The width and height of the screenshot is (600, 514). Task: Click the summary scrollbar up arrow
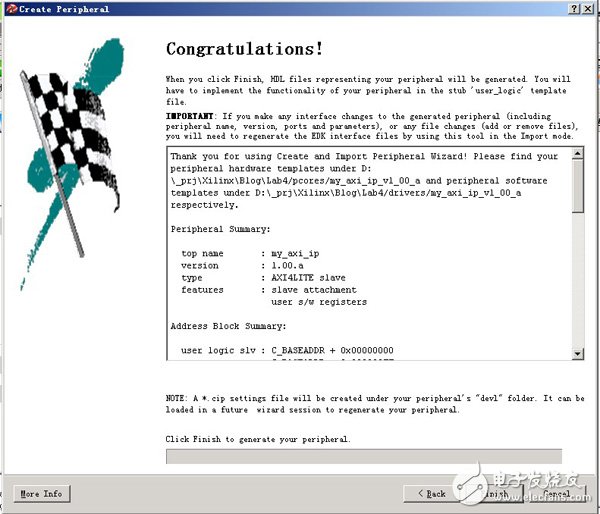click(x=577, y=155)
